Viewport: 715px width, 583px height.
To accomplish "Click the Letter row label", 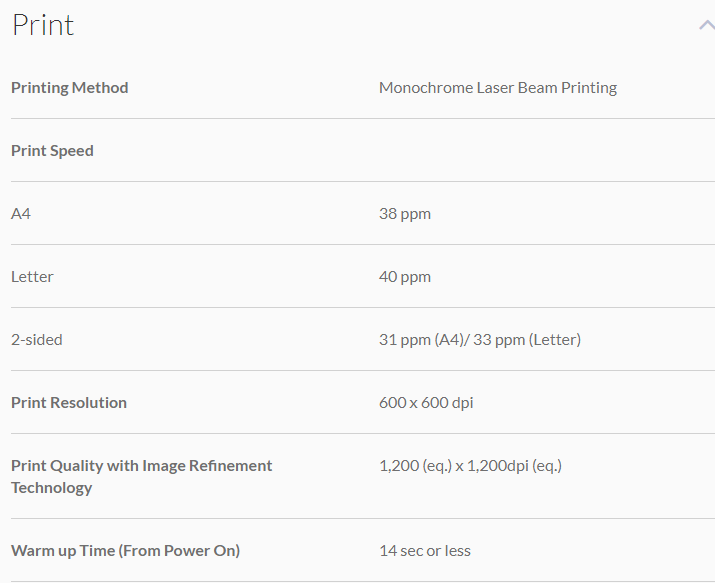I will [x=32, y=277].
